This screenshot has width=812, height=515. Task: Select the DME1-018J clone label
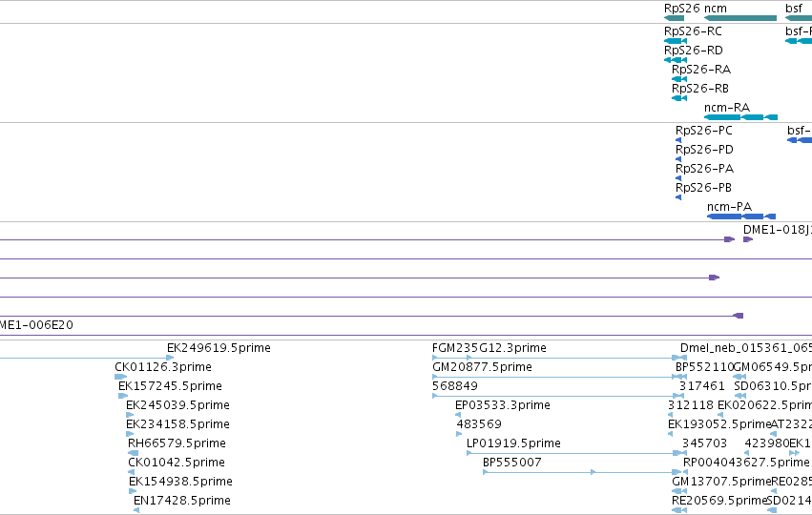tap(778, 230)
